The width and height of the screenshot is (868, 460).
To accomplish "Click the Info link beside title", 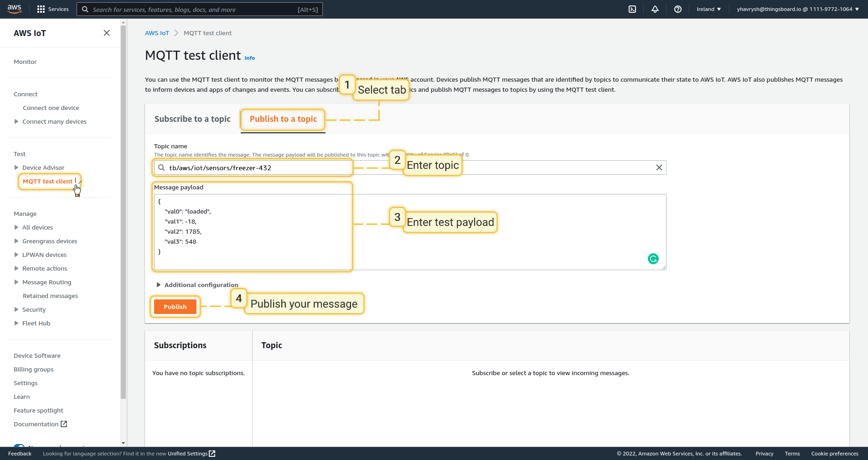I will (249, 58).
